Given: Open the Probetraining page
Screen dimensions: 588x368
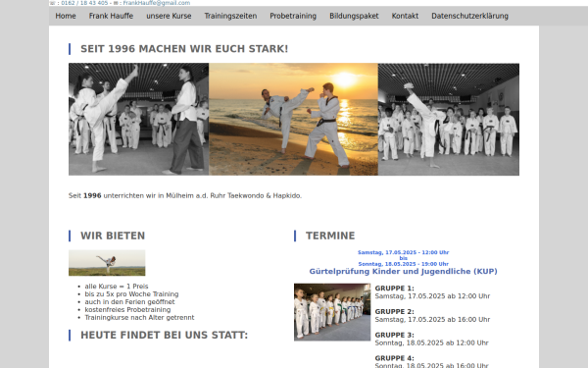Looking at the screenshot, I should [x=293, y=16].
